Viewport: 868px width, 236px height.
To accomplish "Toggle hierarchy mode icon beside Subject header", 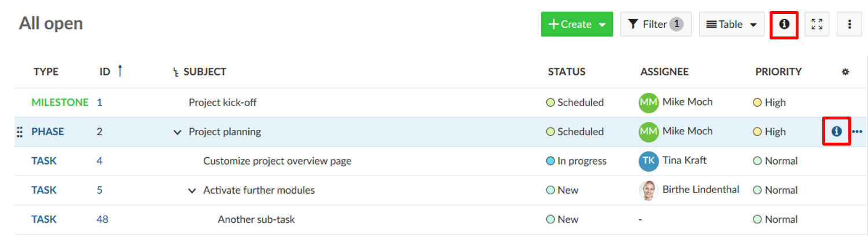I will pyautogui.click(x=176, y=72).
